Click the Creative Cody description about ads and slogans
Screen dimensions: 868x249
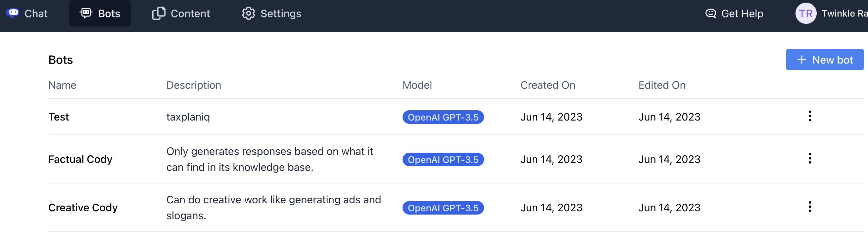(273, 208)
